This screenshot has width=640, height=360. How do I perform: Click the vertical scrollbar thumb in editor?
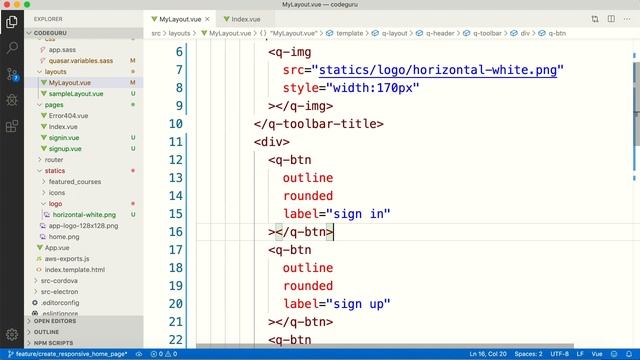click(x=636, y=104)
